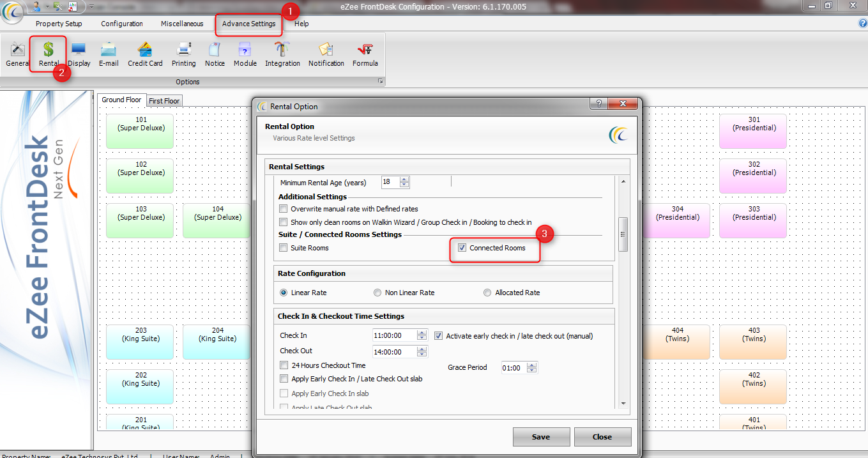Open the Module settings icon
868x458 pixels.
point(245,54)
